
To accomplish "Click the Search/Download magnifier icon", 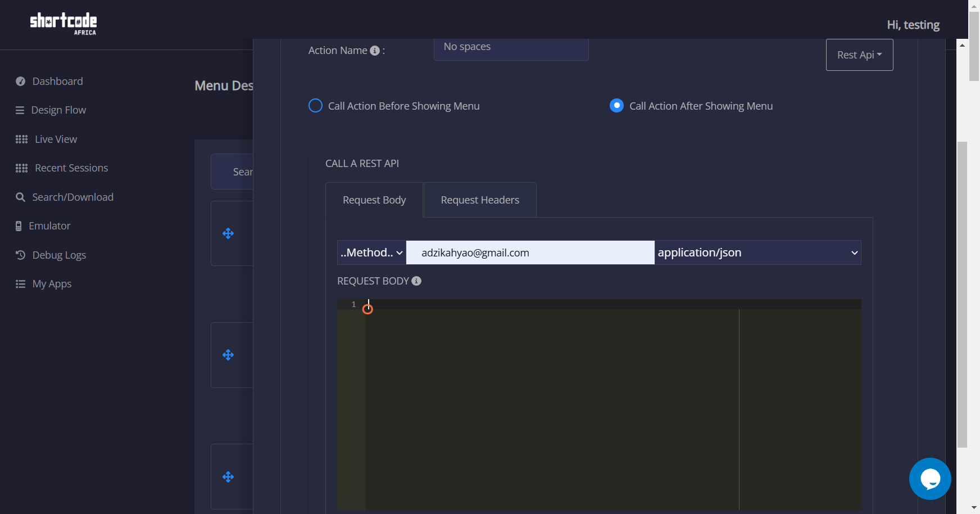I will 20,197.
